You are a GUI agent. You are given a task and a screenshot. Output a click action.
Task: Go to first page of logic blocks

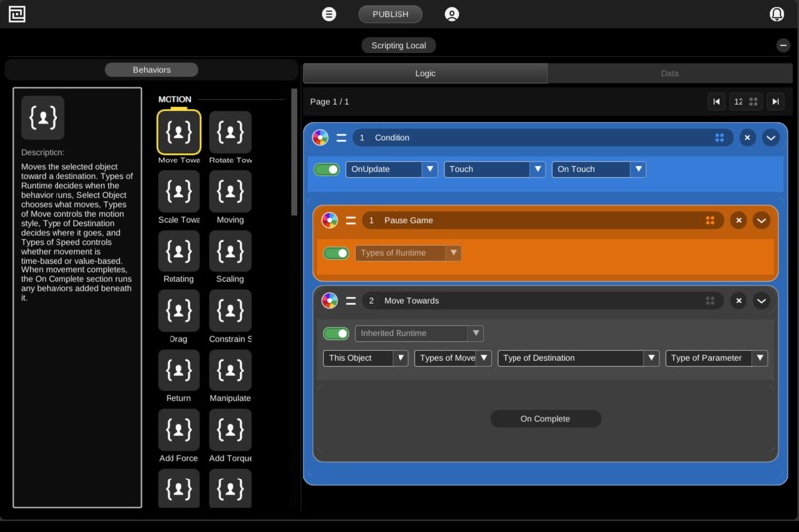pyautogui.click(x=716, y=102)
